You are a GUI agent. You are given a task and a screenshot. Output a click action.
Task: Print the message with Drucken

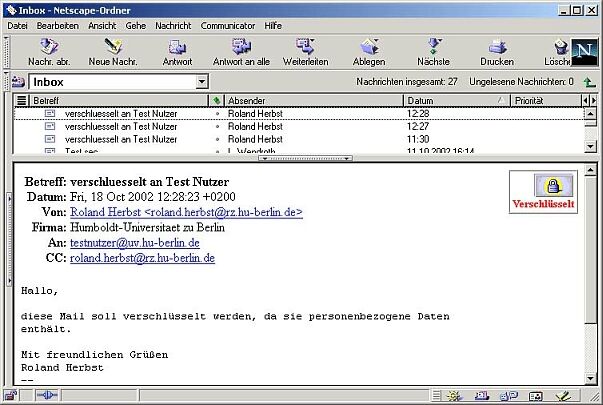(497, 52)
